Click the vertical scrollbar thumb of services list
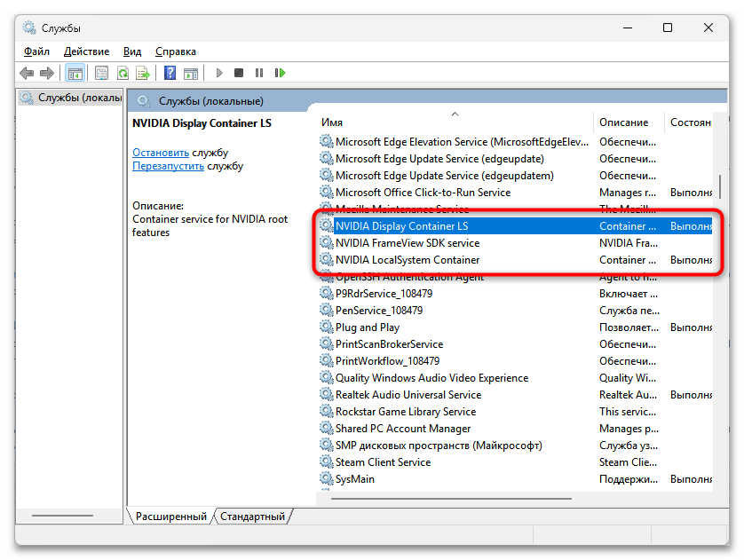 (720, 187)
